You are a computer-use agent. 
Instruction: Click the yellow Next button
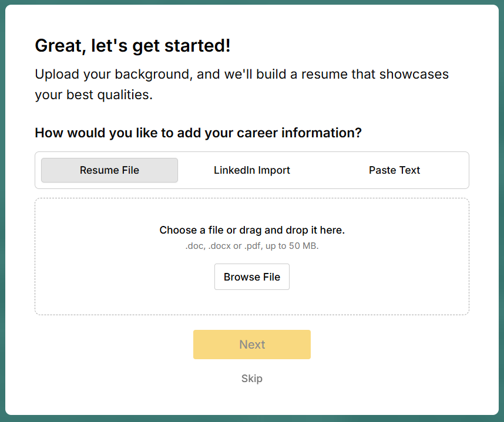[x=252, y=345]
